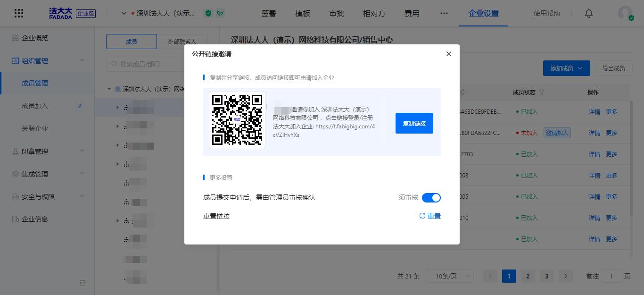Open the notification bell

[x=589, y=13]
